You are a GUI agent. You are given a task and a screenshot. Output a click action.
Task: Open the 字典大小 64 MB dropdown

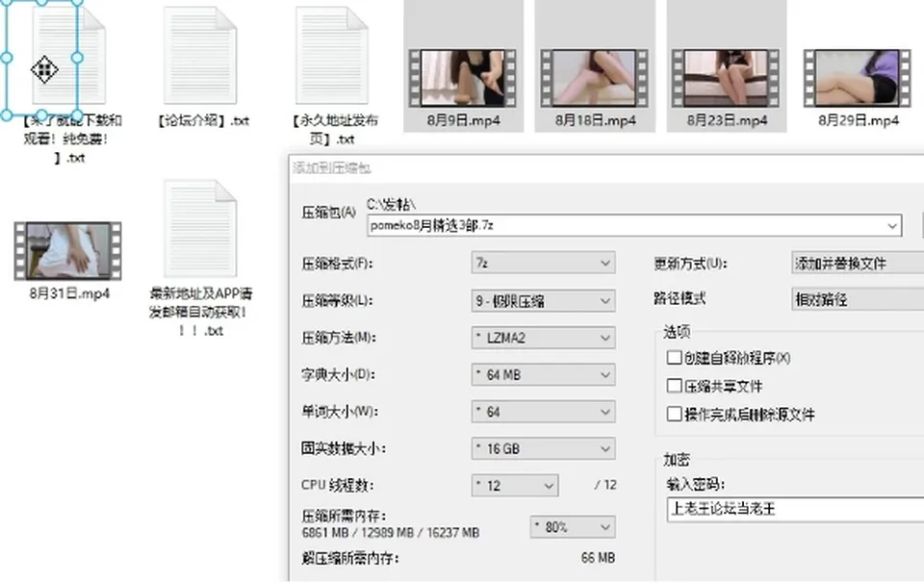point(543,374)
